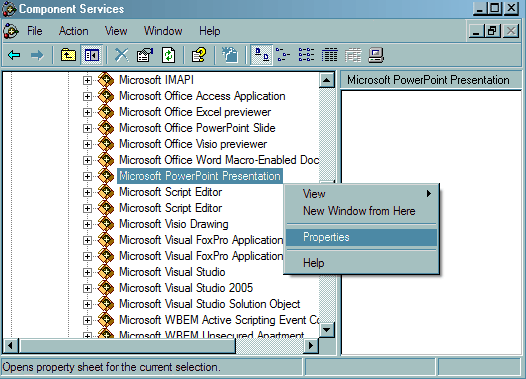Open the Action menu
Viewport: 526px width, 379px height.
[x=73, y=31]
